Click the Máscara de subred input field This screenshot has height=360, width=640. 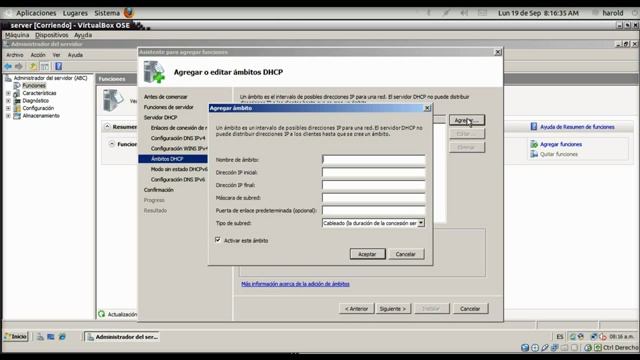pyautogui.click(x=373, y=198)
